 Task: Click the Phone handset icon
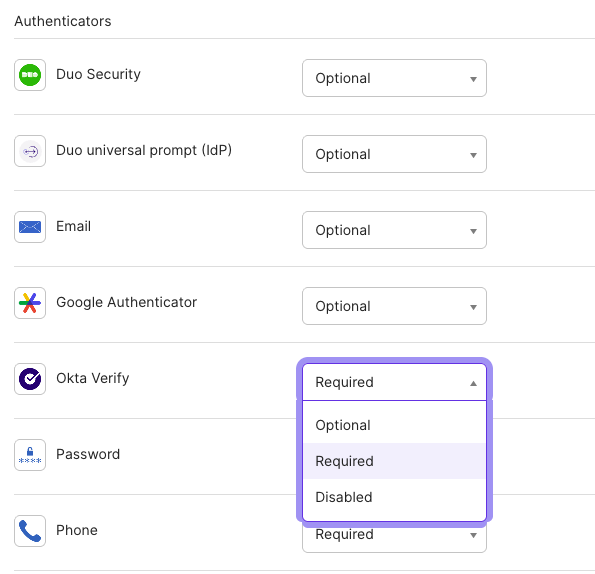30,531
